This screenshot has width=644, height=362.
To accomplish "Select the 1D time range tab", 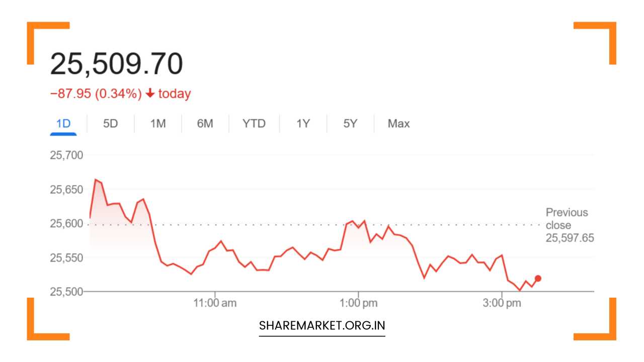I will [63, 123].
